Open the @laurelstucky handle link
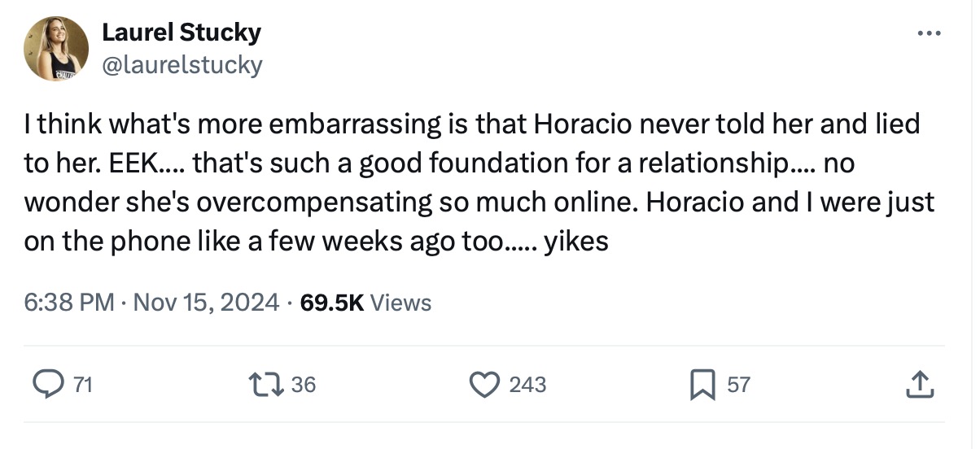The height and width of the screenshot is (449, 980). click(182, 64)
